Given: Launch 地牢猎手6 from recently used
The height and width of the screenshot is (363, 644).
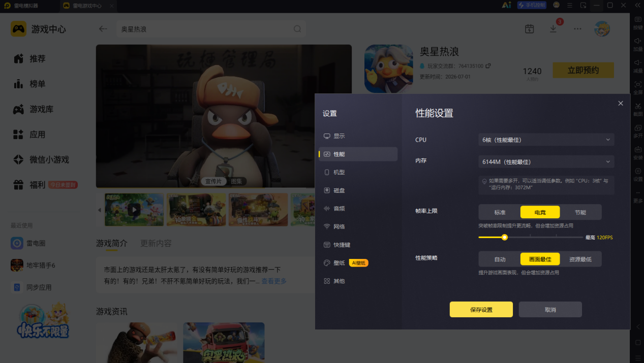Looking at the screenshot, I should click(33, 265).
